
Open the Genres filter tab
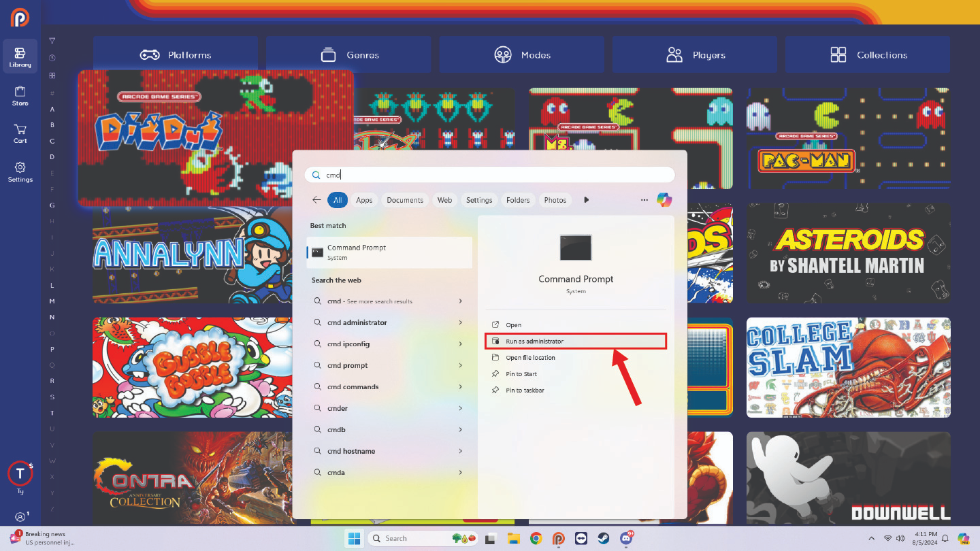(348, 55)
